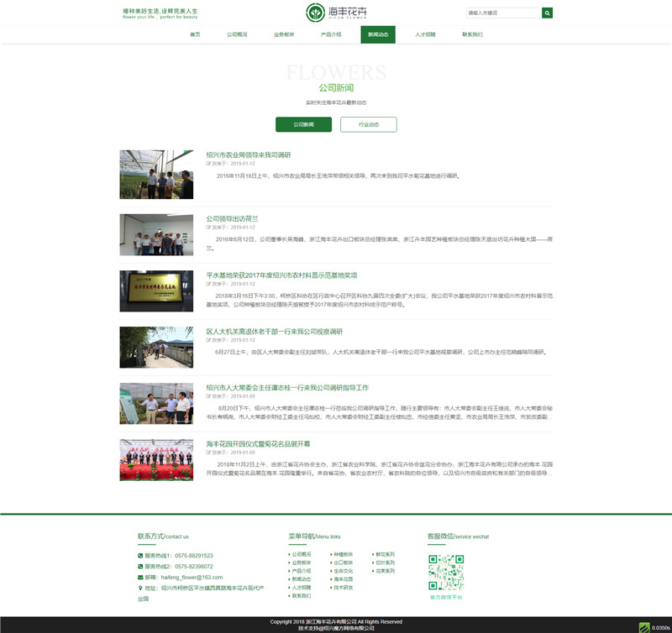Click the location pin icon beside 地址
This screenshot has width=672, height=633.
coord(140,589)
